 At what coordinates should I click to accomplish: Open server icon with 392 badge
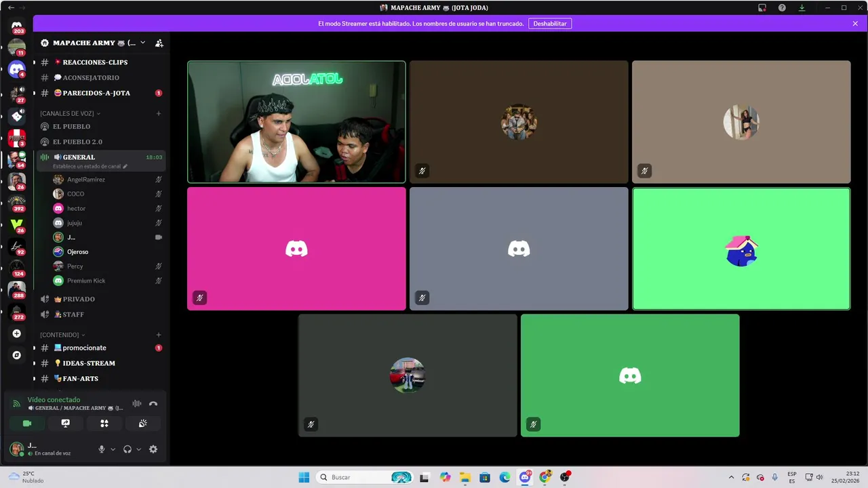[17, 203]
